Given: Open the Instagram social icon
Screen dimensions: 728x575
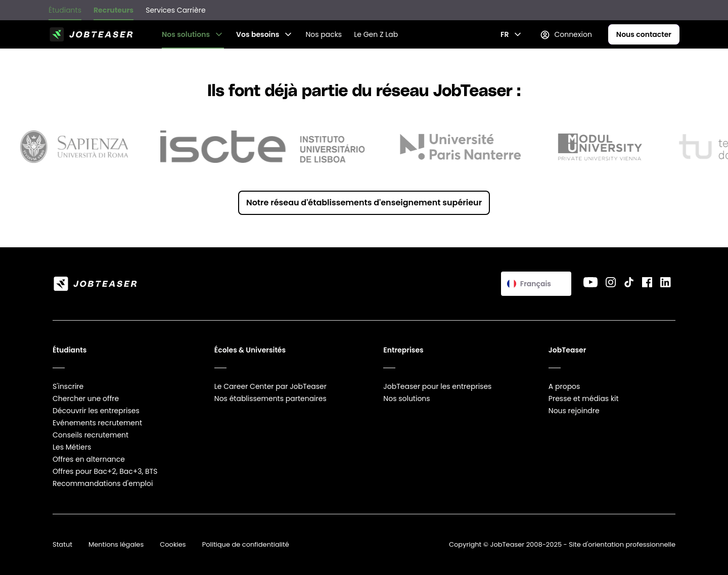Looking at the screenshot, I should coord(611,282).
